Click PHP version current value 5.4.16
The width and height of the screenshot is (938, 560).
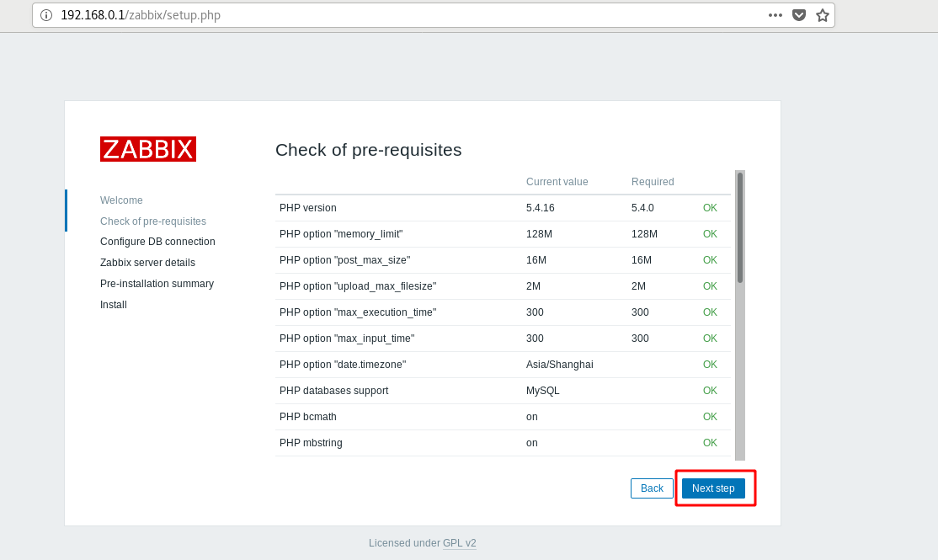coord(541,208)
